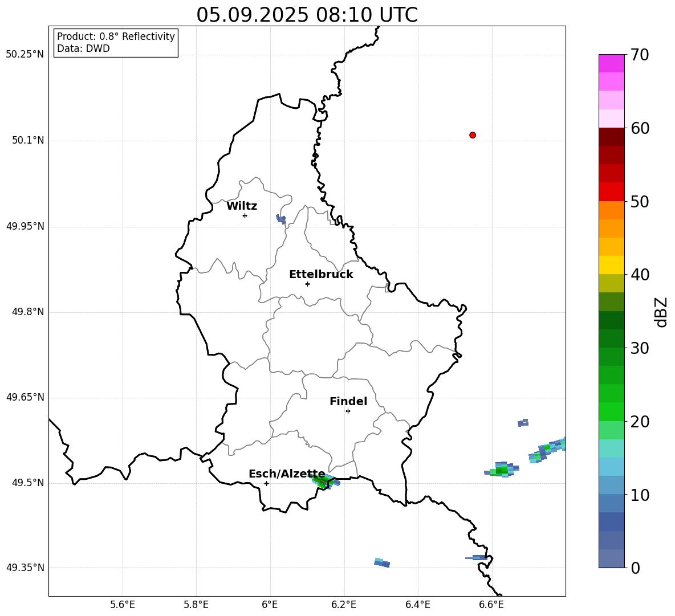The image size is (675, 616).
Task: Click the magenta colorbar segment near 70
Action: [x=611, y=63]
